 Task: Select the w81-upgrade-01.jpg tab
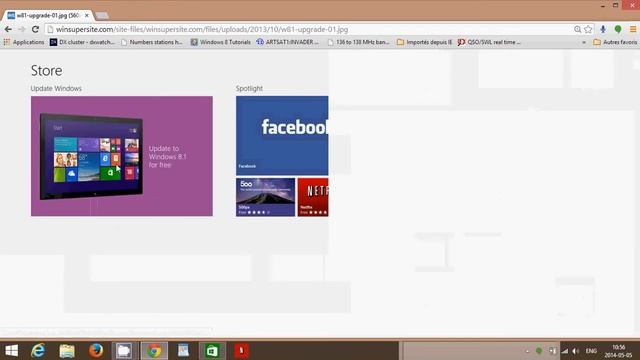[48, 16]
